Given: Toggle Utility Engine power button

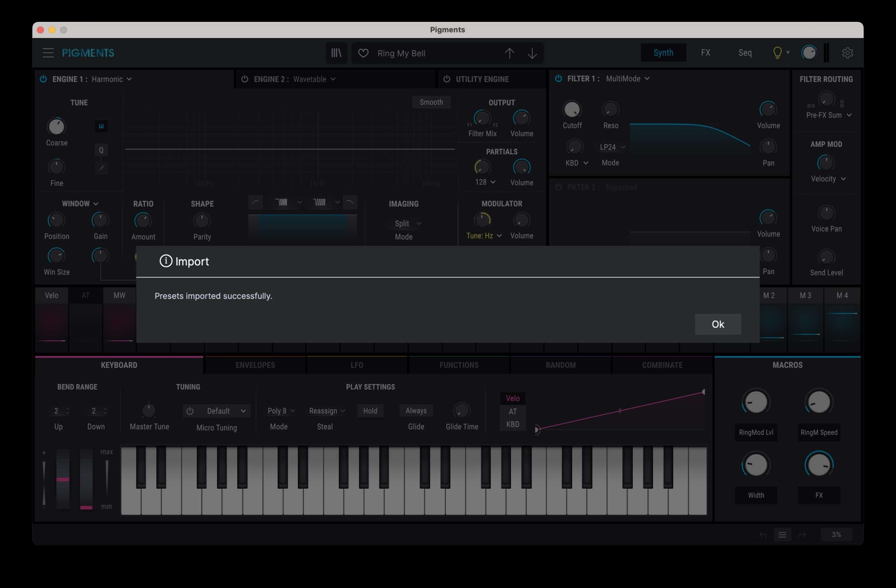Looking at the screenshot, I should [x=447, y=79].
